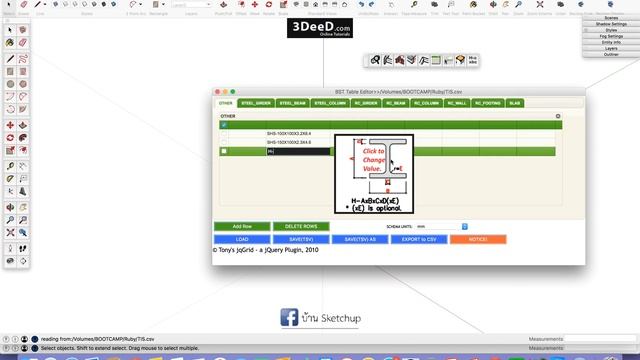The image size is (640, 360).
Task: Click the orange NOTICE! button
Action: [x=478, y=239]
